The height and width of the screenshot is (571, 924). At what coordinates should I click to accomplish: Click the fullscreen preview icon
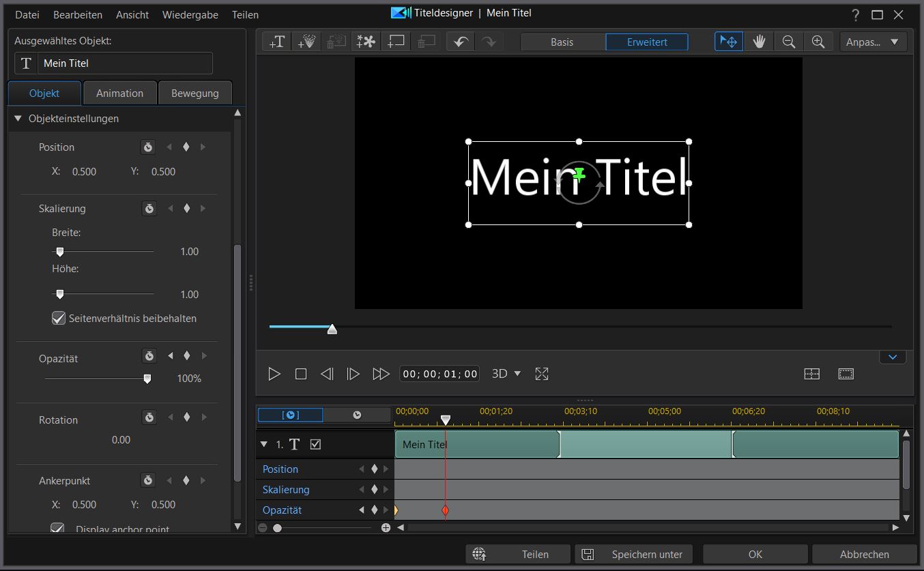[x=542, y=374]
